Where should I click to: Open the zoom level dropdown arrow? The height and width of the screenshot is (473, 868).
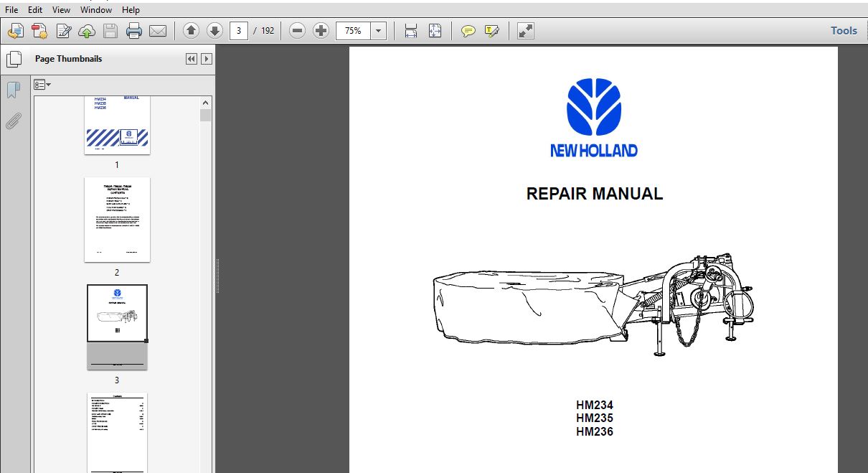coord(379,31)
